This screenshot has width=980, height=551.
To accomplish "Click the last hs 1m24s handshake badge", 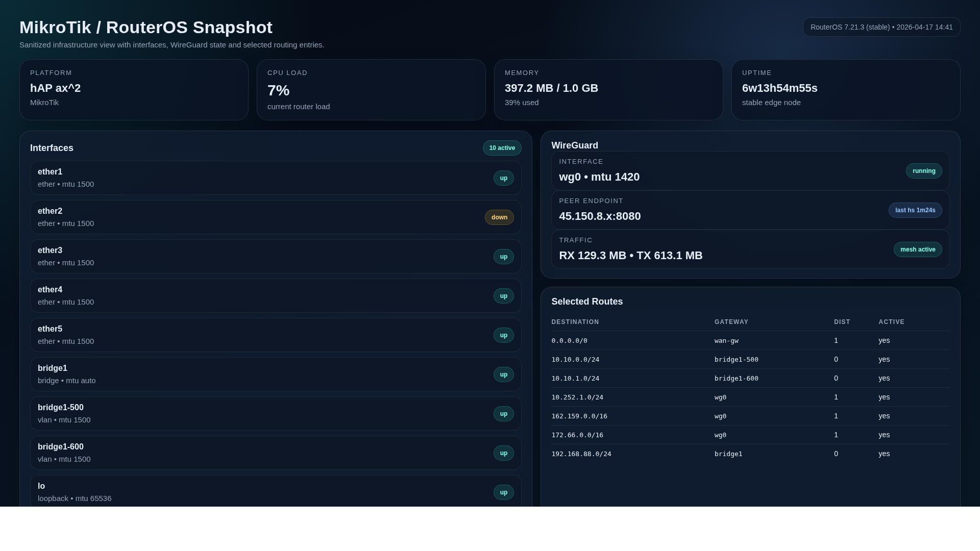I will point(915,210).
